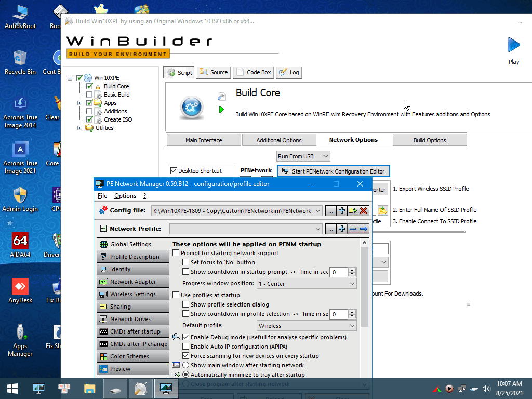Click the yellow folder download icon in WinBuilder
Screen dimensions: 532x399
[x=383, y=210]
